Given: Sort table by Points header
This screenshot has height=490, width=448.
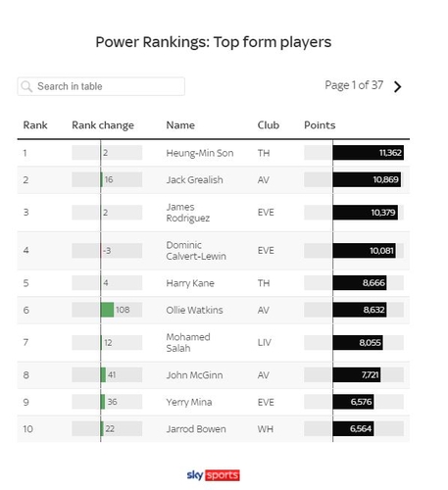Looking at the screenshot, I should pos(320,125).
